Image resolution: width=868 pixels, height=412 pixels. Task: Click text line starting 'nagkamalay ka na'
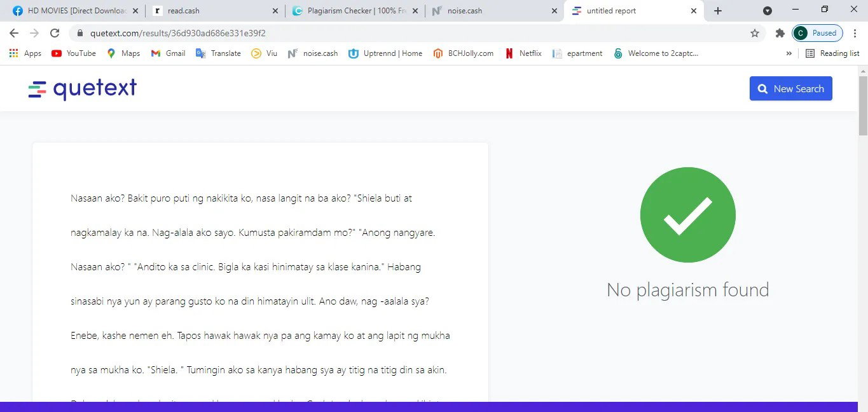(x=253, y=233)
